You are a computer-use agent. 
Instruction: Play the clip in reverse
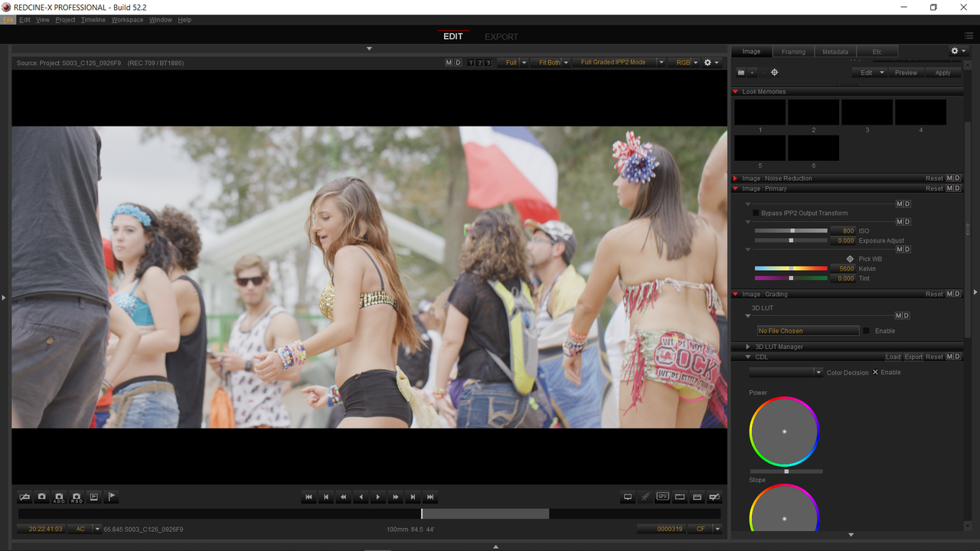[361, 497]
